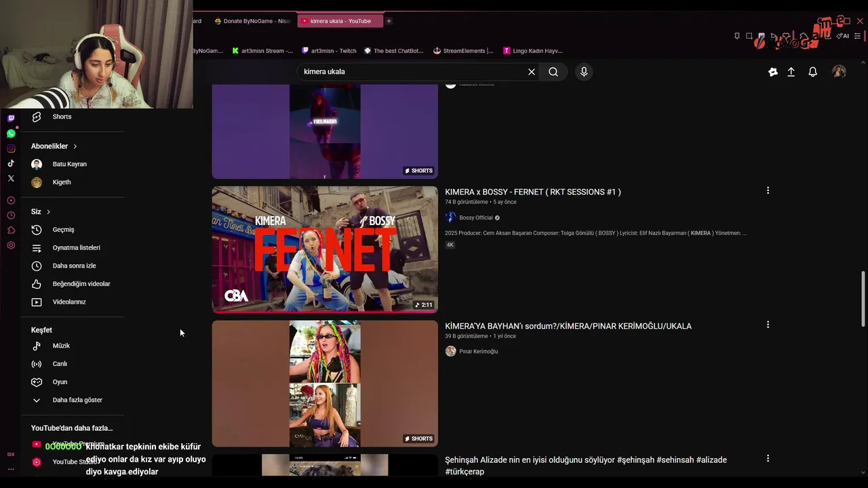Switch to the Donate ByNoGame tab

pyautogui.click(x=251, y=21)
